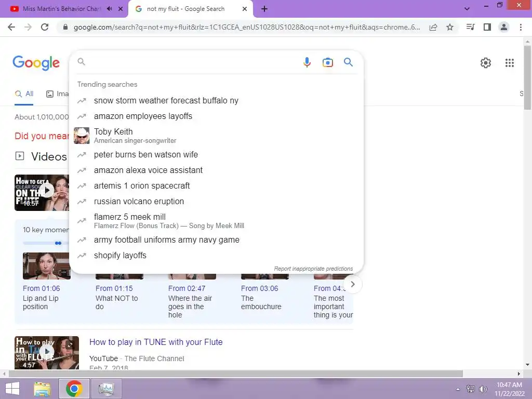
Task: Switch to Images results tab
Action: 57,94
